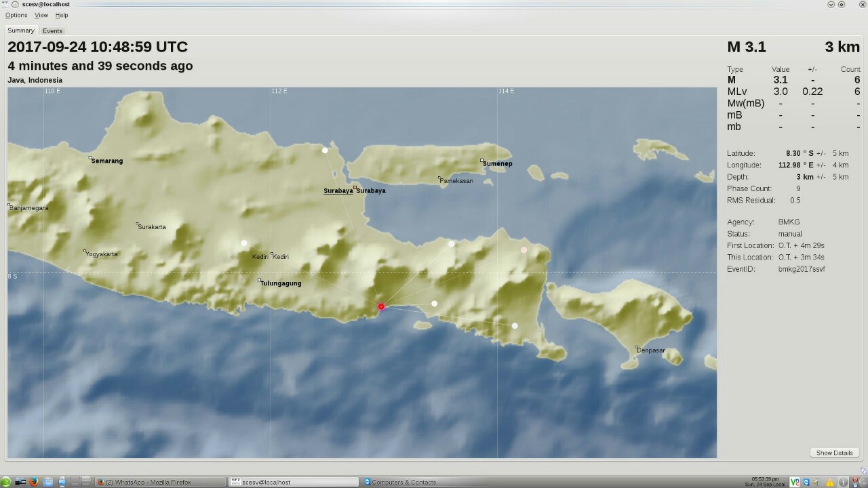This screenshot has height=488, width=868.
Task: Click the grey info tray icon
Action: [x=843, y=483]
